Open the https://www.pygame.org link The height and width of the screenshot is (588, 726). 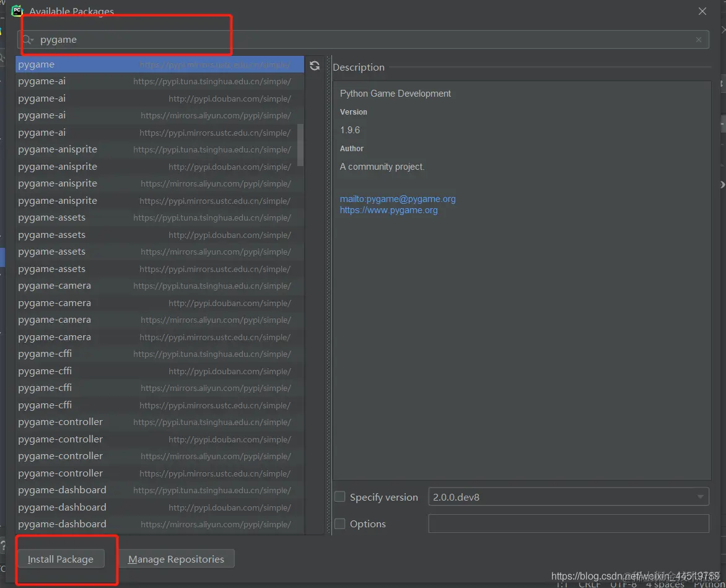388,210
